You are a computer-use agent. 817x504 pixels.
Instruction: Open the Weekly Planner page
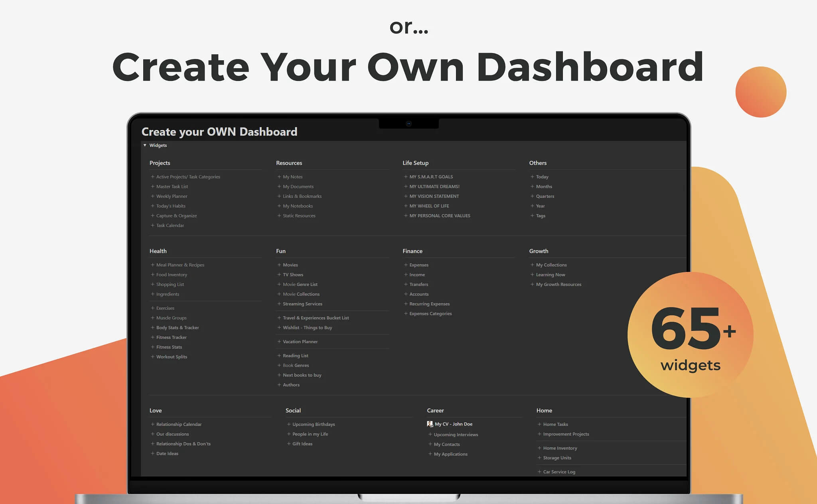172,196
